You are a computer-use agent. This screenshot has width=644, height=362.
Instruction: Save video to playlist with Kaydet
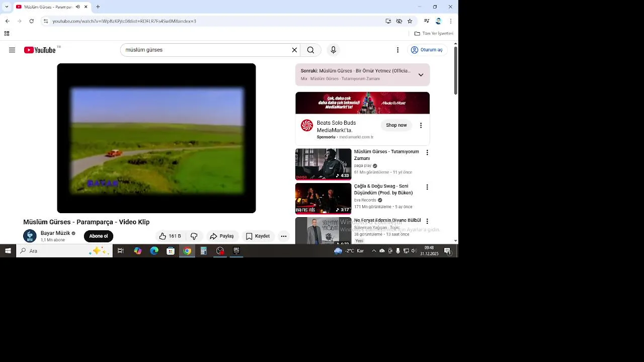point(258,236)
